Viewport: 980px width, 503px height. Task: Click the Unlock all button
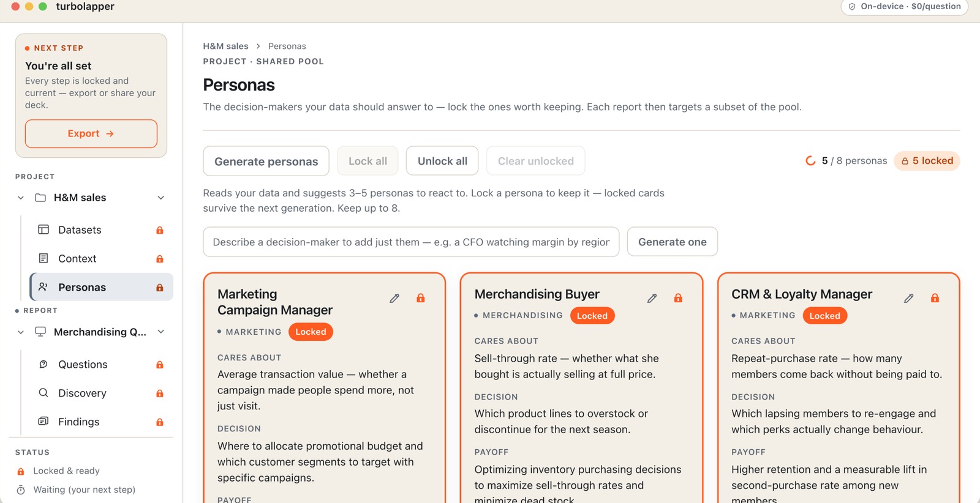tap(442, 161)
